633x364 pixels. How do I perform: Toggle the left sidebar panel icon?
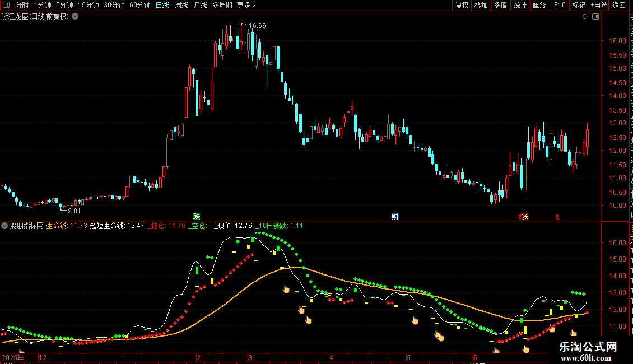coord(6,5)
